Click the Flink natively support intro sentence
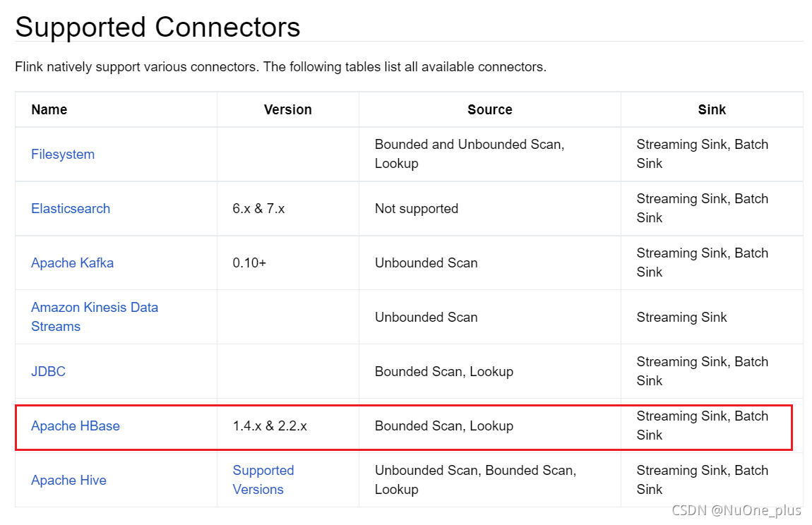This screenshot has height=525, width=812. point(281,67)
